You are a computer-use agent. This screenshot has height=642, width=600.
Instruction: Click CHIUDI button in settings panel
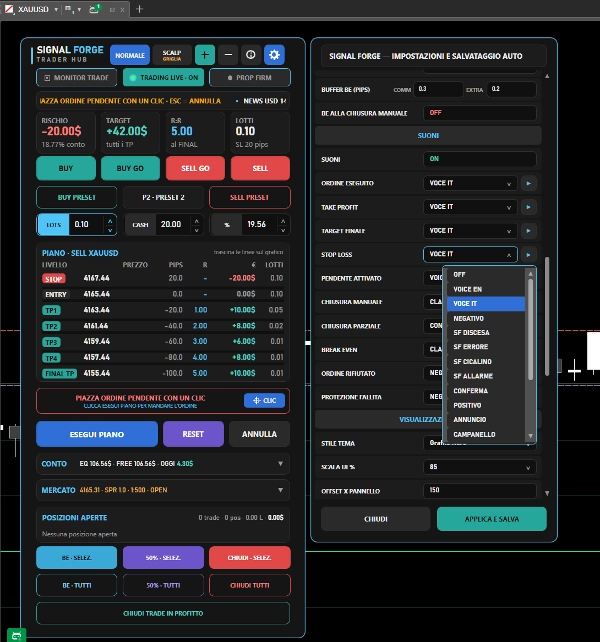click(376, 519)
